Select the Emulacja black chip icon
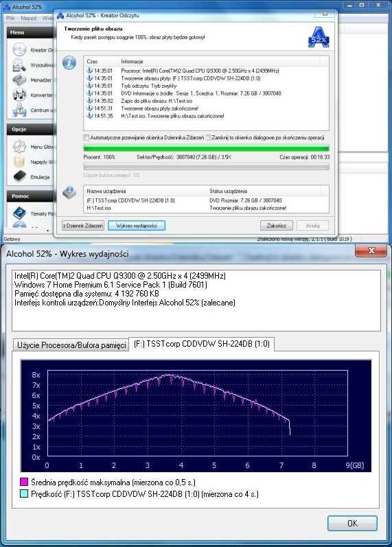The width and height of the screenshot is (392, 547). 19,176
